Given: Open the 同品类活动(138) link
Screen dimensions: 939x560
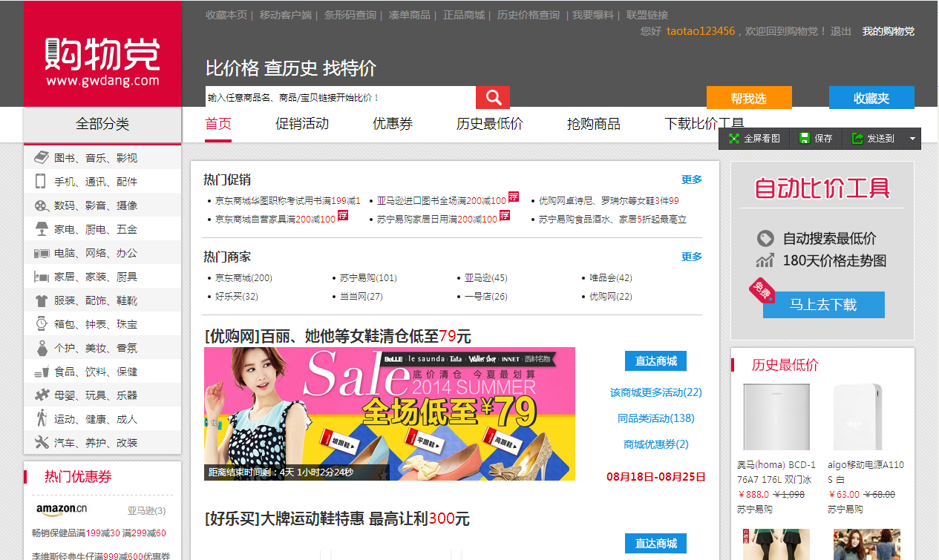Looking at the screenshot, I should [x=656, y=418].
